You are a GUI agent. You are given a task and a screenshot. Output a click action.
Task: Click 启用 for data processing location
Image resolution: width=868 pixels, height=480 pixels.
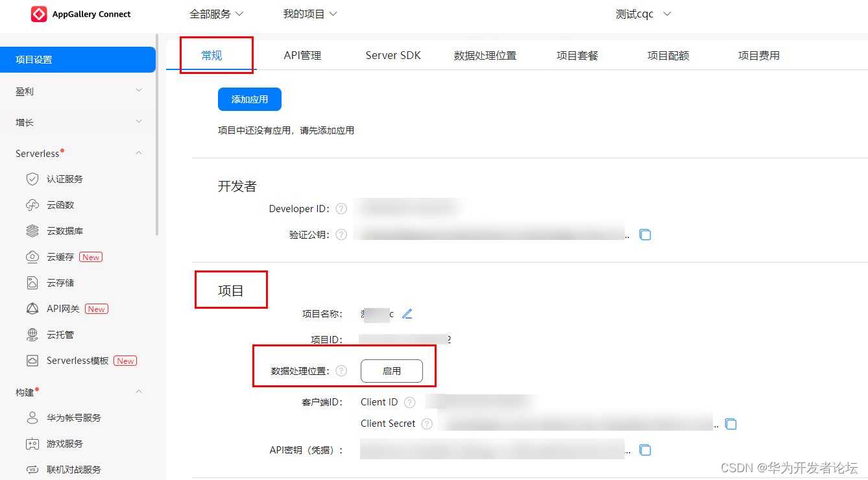point(392,371)
